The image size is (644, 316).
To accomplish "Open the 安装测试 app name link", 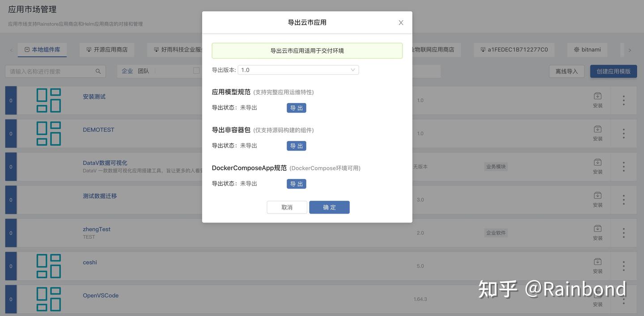I will tap(94, 97).
